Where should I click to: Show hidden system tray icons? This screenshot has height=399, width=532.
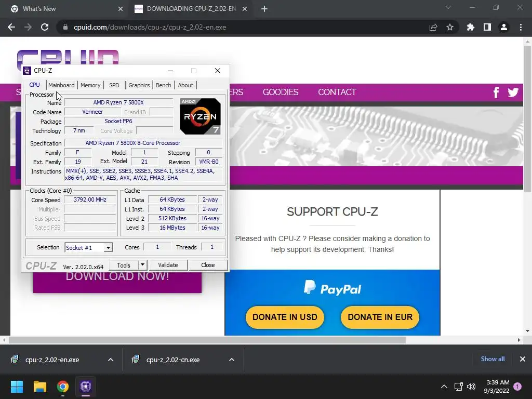pyautogui.click(x=444, y=387)
